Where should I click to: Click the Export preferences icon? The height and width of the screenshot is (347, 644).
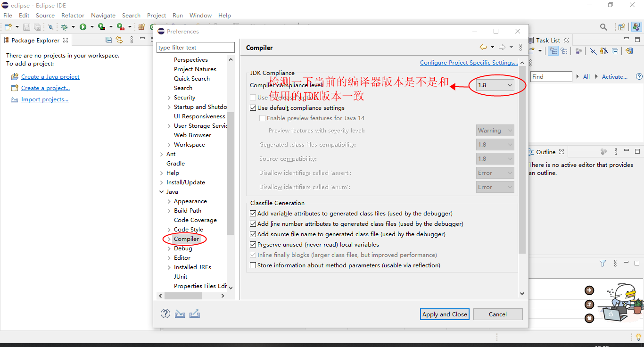pyautogui.click(x=195, y=314)
